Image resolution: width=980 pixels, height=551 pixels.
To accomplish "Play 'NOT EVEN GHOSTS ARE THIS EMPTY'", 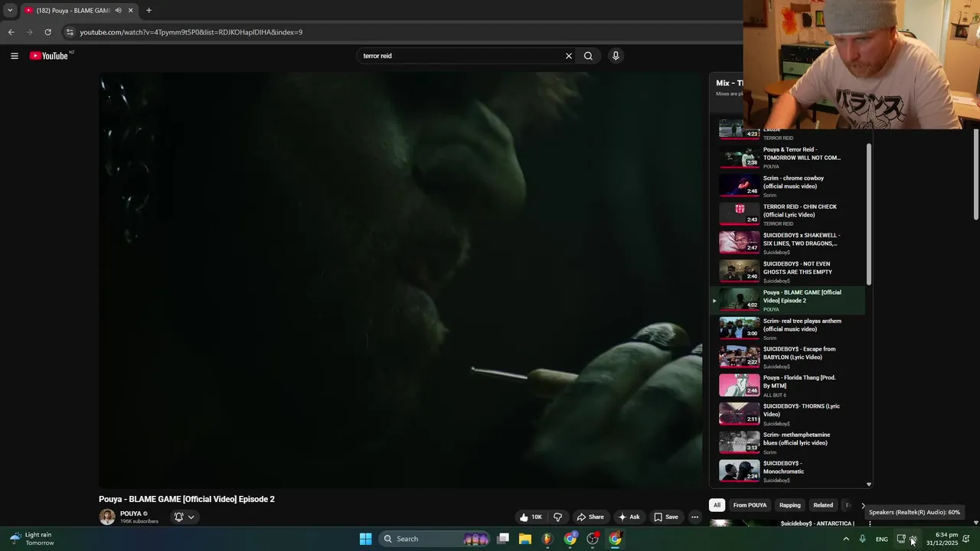I will coord(789,272).
